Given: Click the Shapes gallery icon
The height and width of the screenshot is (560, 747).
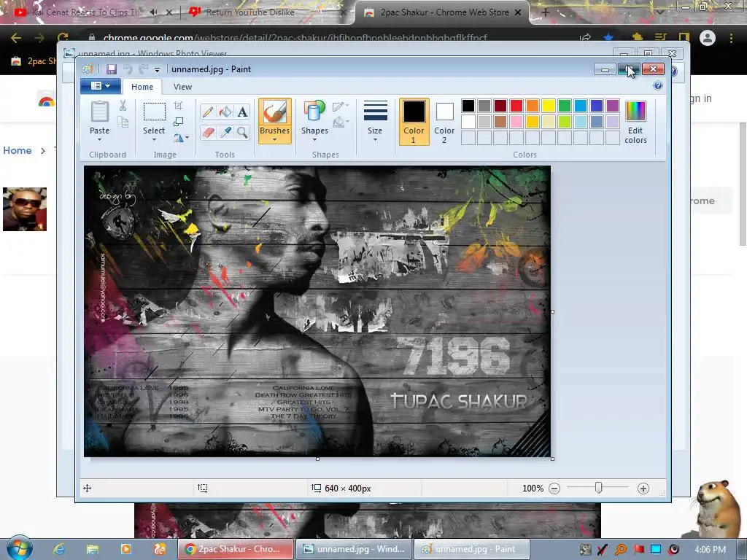Looking at the screenshot, I should [x=314, y=111].
